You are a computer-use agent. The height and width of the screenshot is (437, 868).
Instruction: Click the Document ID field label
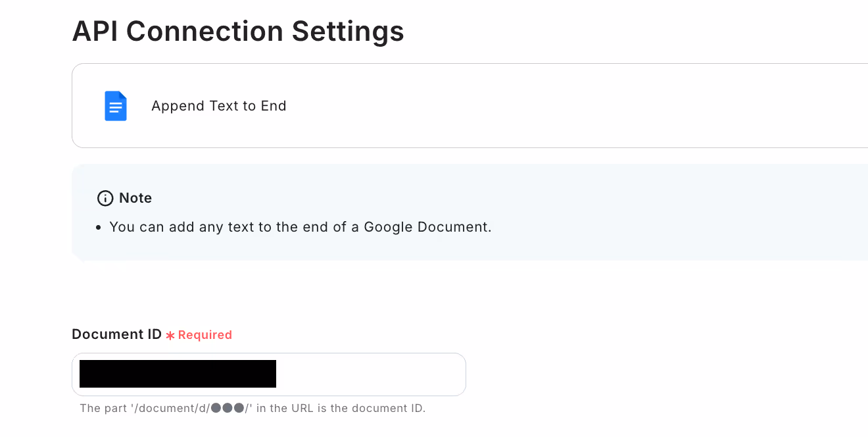click(117, 334)
